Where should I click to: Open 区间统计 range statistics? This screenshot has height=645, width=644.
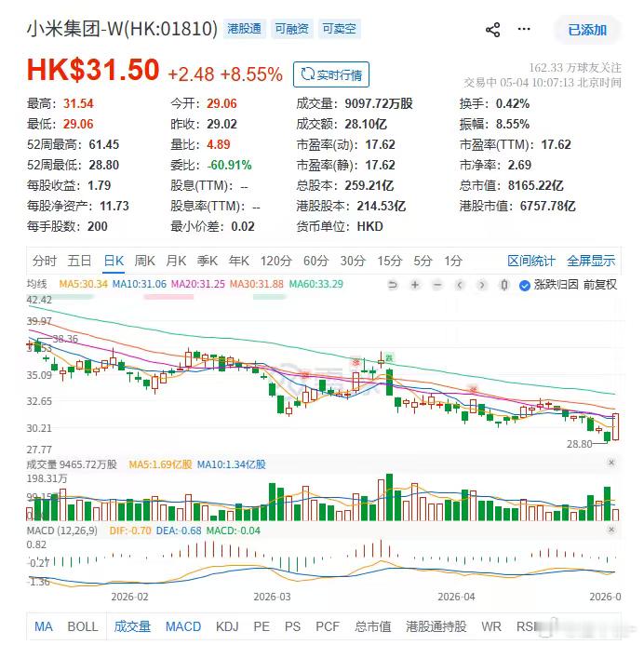[530, 261]
